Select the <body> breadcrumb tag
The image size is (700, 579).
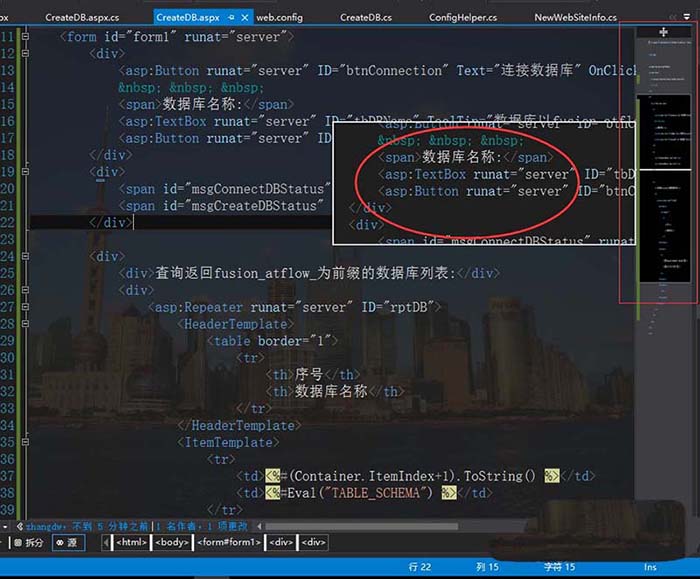pos(172,542)
